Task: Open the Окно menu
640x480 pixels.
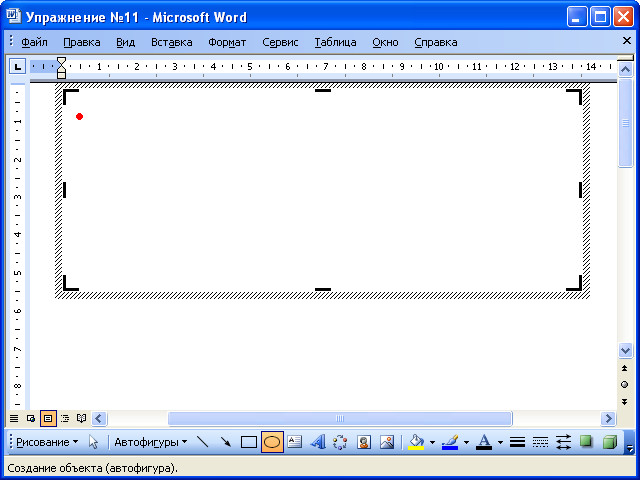Action: (385, 42)
